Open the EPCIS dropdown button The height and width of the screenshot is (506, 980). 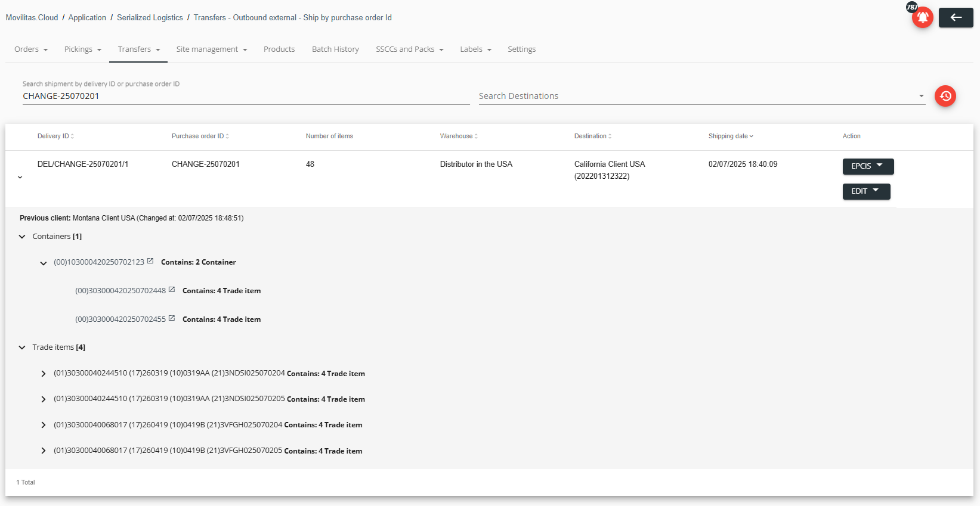click(x=868, y=166)
